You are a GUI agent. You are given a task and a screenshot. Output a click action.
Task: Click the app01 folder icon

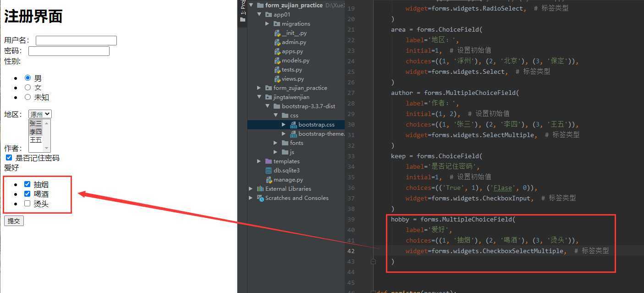pyautogui.click(x=269, y=15)
